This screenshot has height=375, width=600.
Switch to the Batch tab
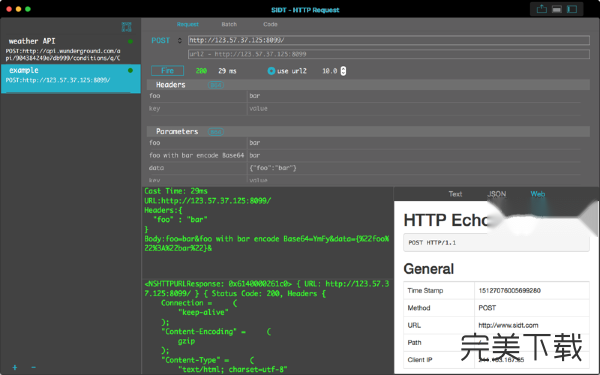point(229,24)
